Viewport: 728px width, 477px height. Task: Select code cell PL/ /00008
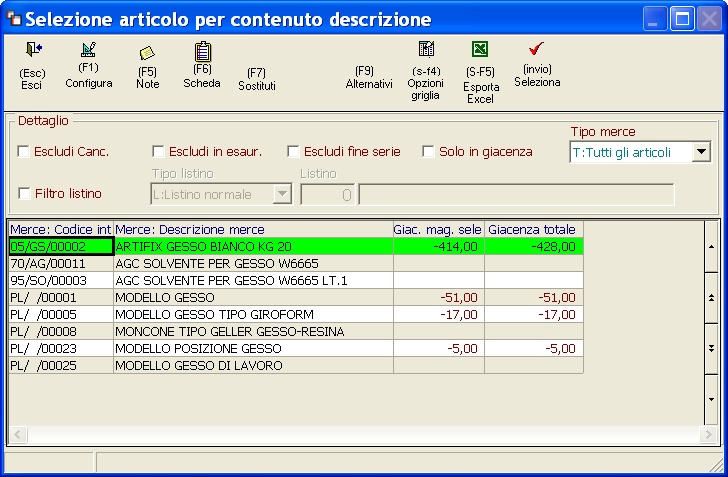click(x=61, y=332)
